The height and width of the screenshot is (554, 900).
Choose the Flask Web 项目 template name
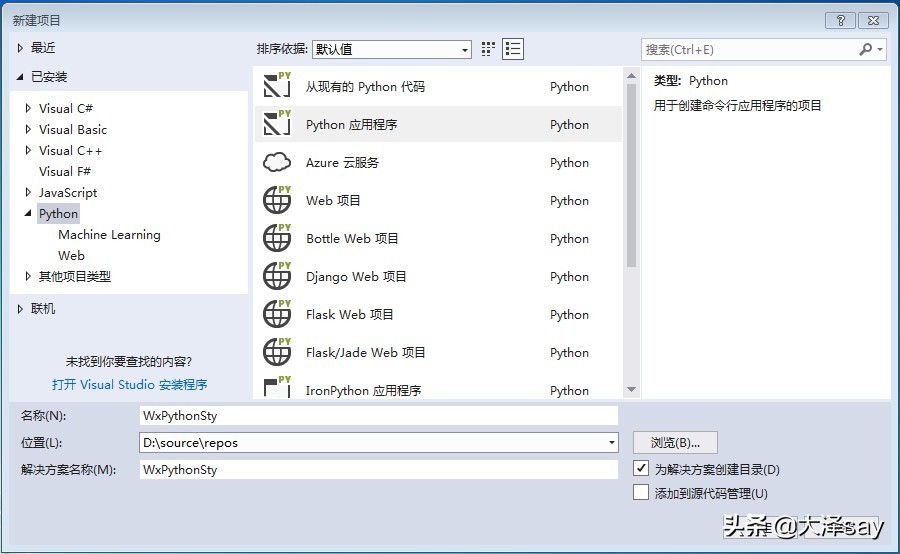click(350, 314)
